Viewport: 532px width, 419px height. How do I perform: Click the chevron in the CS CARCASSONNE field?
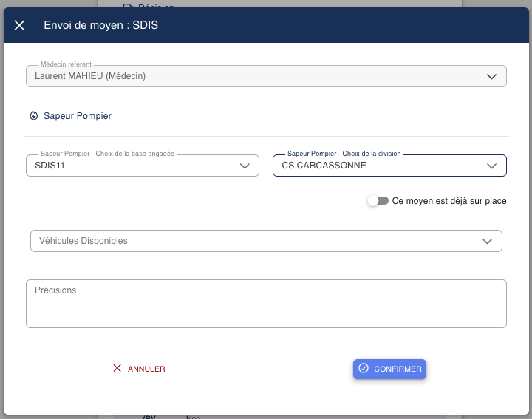point(491,166)
